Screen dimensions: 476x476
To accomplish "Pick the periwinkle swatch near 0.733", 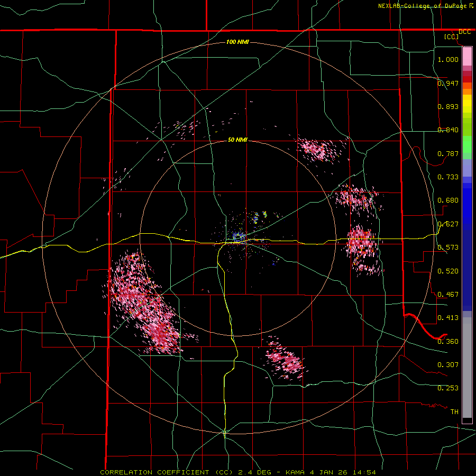I will [x=467, y=169].
